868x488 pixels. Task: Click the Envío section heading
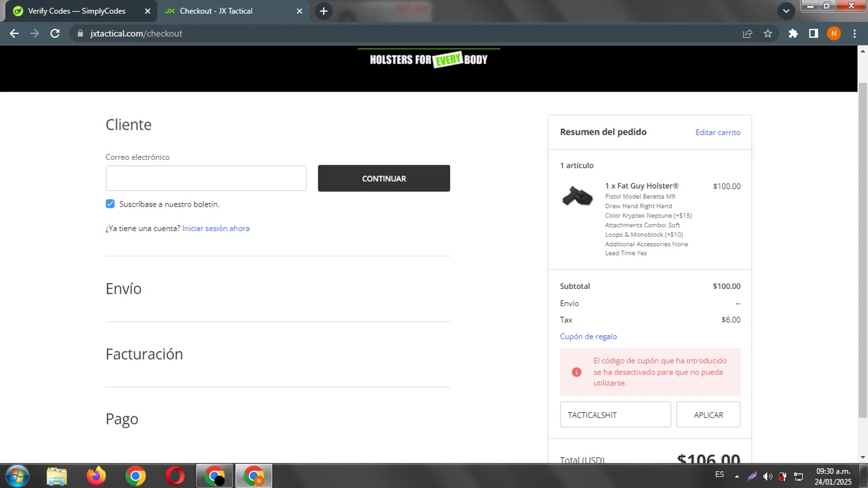123,288
